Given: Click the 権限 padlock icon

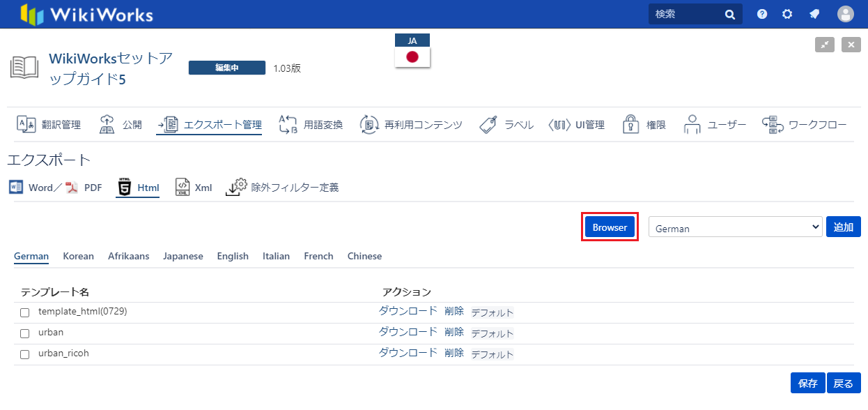Looking at the screenshot, I should pos(631,125).
